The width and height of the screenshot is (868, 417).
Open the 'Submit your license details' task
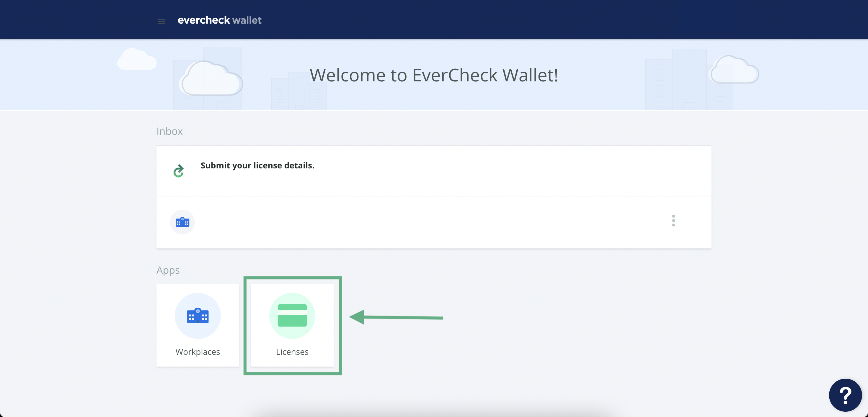[257, 165]
